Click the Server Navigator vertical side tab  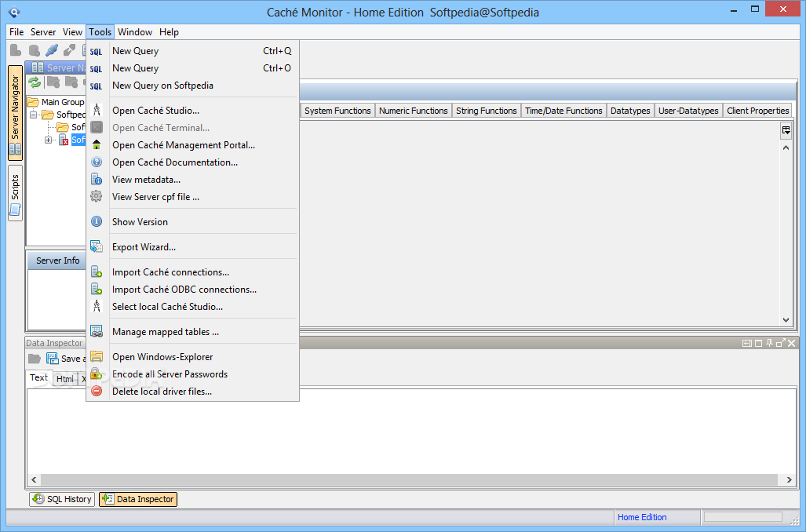15,112
